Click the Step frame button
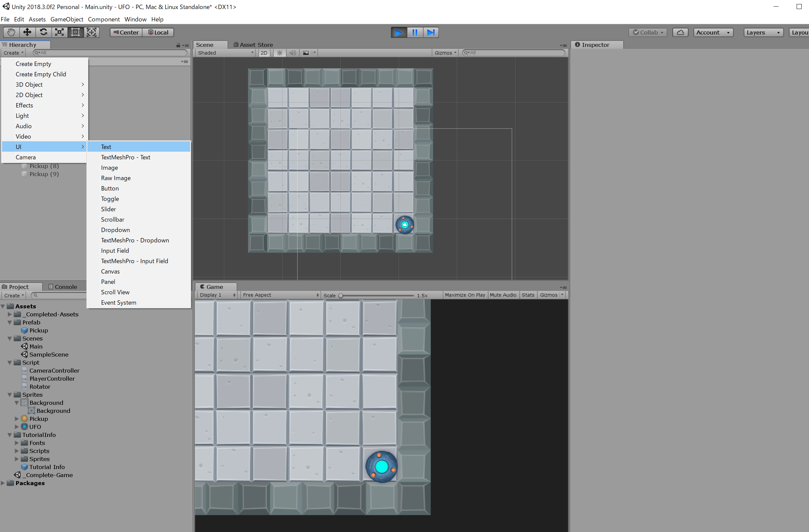 (431, 32)
